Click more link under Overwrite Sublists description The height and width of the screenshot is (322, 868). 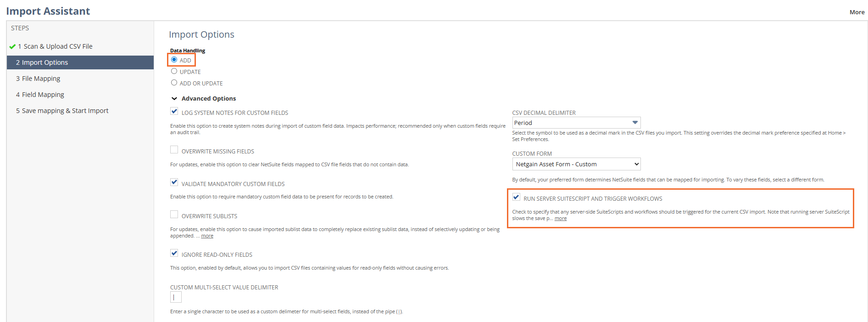207,236
